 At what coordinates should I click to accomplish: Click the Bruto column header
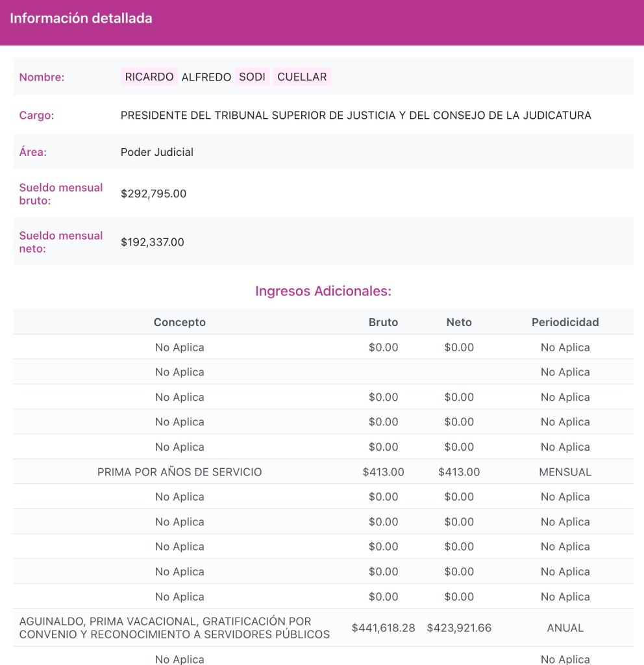coord(383,322)
